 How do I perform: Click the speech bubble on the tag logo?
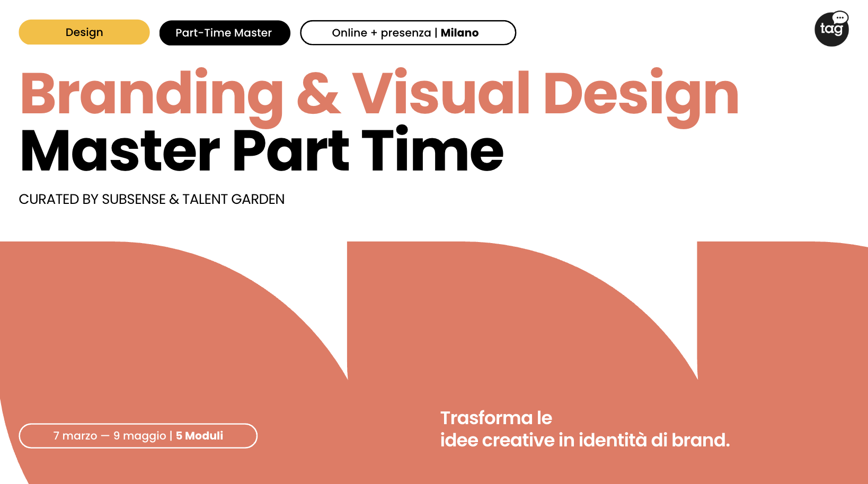[x=840, y=17]
